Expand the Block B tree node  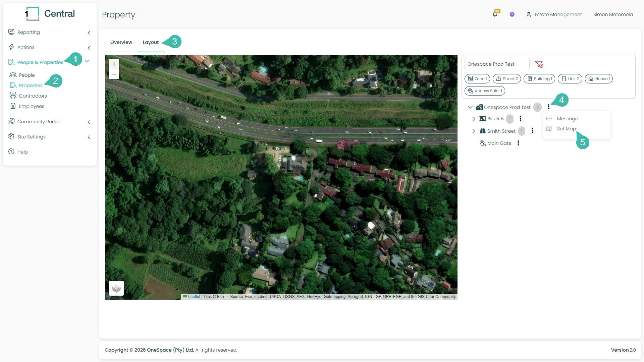tap(473, 119)
